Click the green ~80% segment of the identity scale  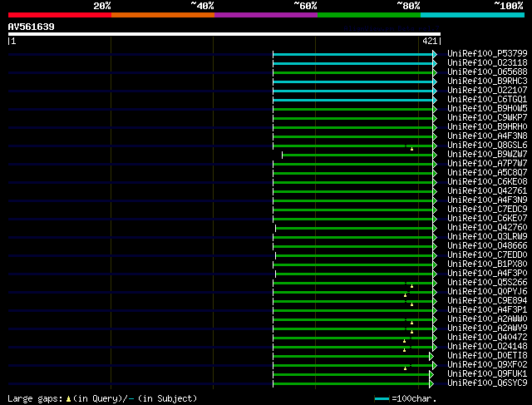[x=369, y=15]
